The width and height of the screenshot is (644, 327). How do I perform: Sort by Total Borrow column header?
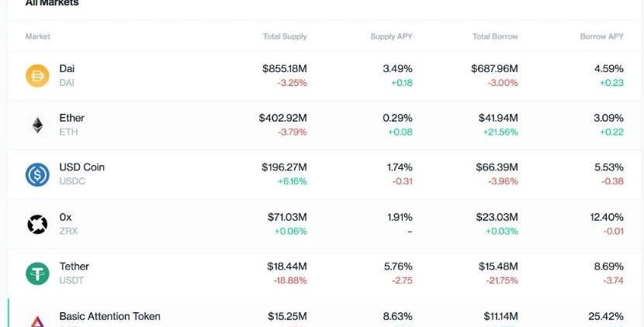click(495, 36)
